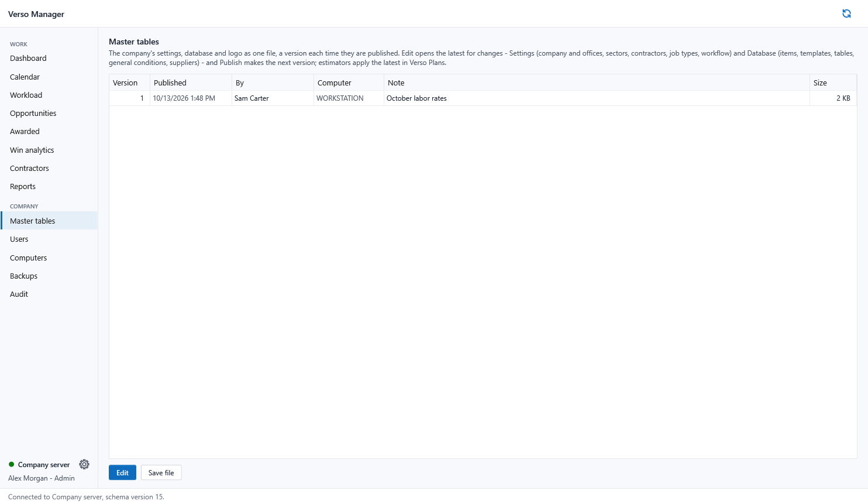Click the Alex Morgan - Admin text
This screenshot has width=868, height=504.
point(42,478)
